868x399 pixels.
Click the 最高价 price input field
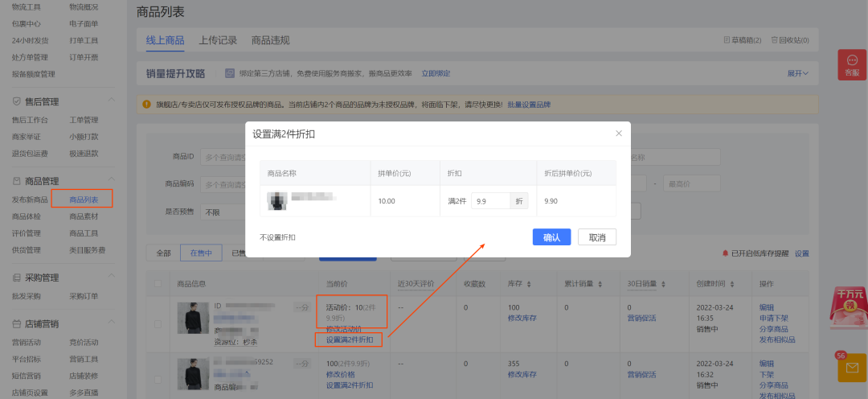(x=692, y=183)
